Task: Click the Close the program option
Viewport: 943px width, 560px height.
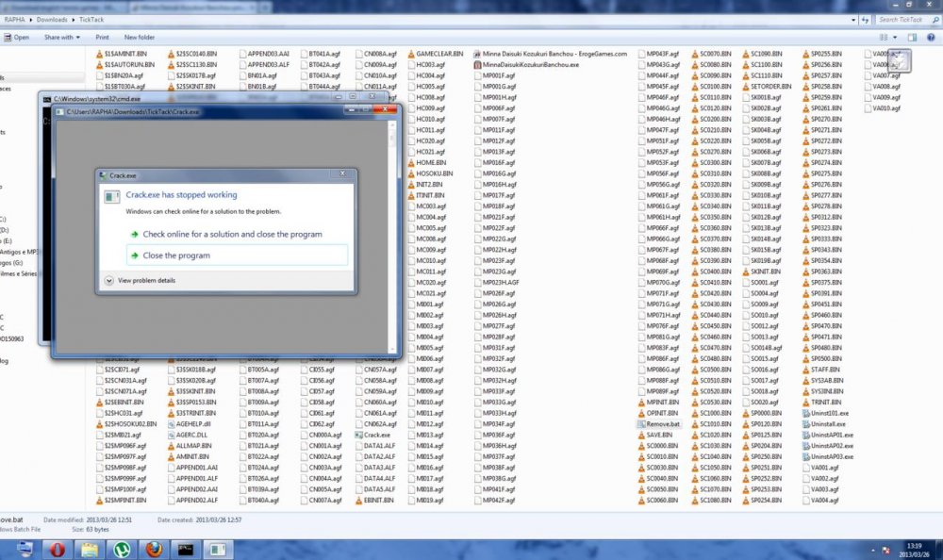Action: (x=175, y=255)
